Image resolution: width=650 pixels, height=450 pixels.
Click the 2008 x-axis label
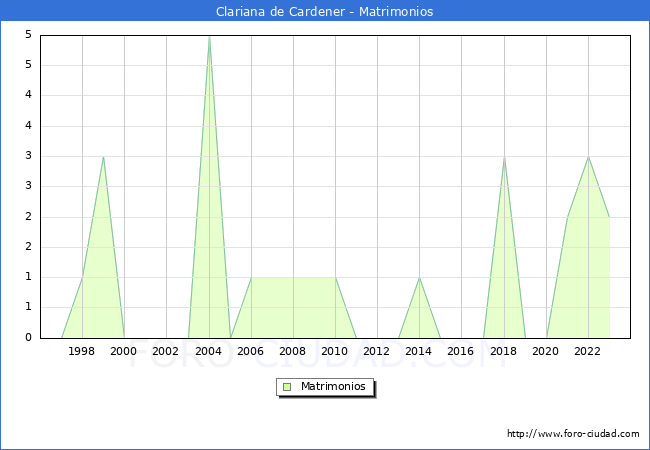pos(292,351)
